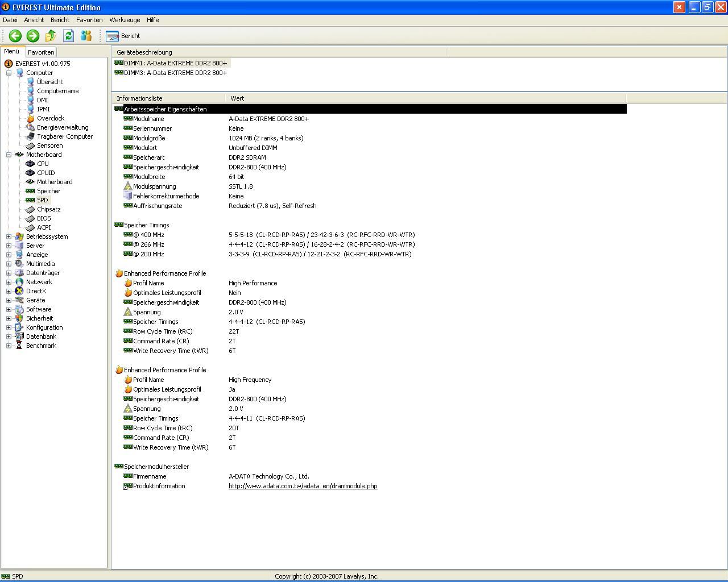Expand the DirectX tree node
728x582 pixels.
pos(9,291)
